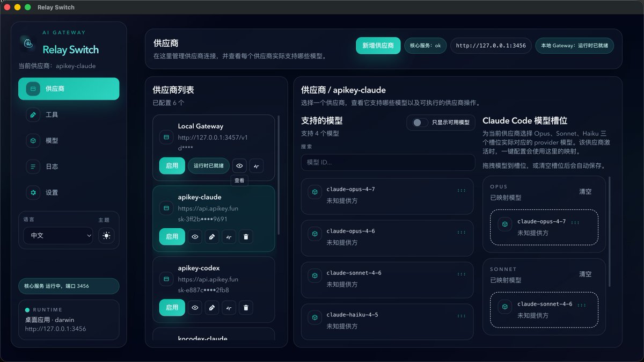Click cube icon in the SONNET slot
The width and height of the screenshot is (644, 362).
(504, 307)
